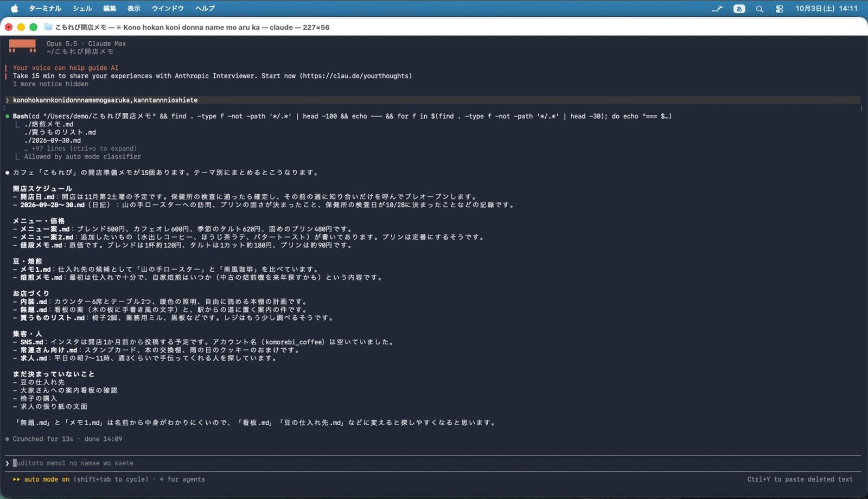Open the Apple menu
Viewport: 868px width, 499px height.
point(15,8)
